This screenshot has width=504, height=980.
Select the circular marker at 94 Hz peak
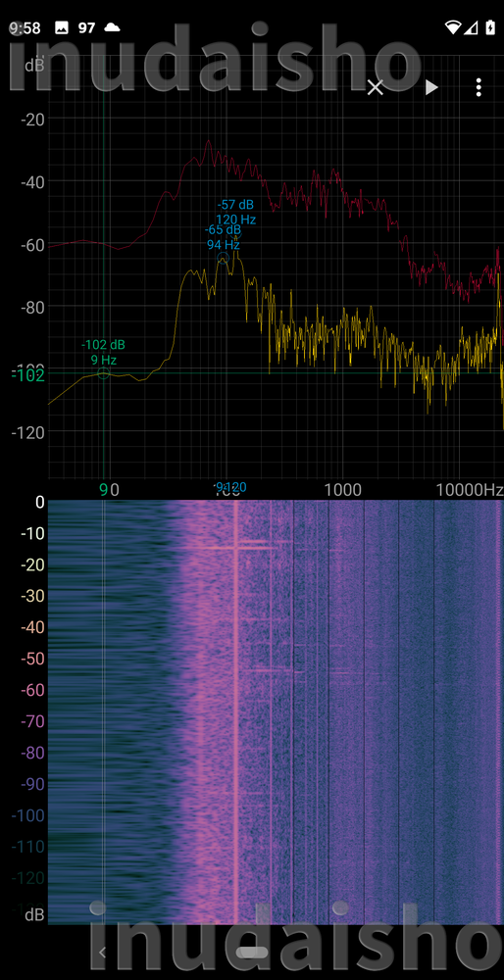[x=224, y=258]
